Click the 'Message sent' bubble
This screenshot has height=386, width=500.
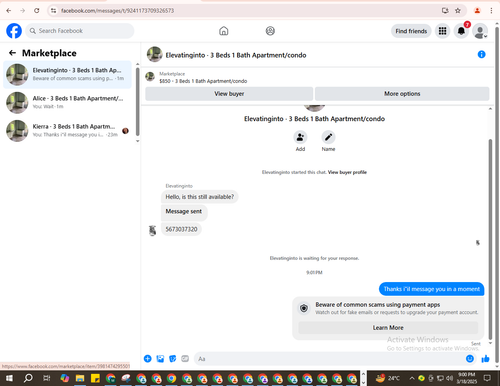point(184,212)
